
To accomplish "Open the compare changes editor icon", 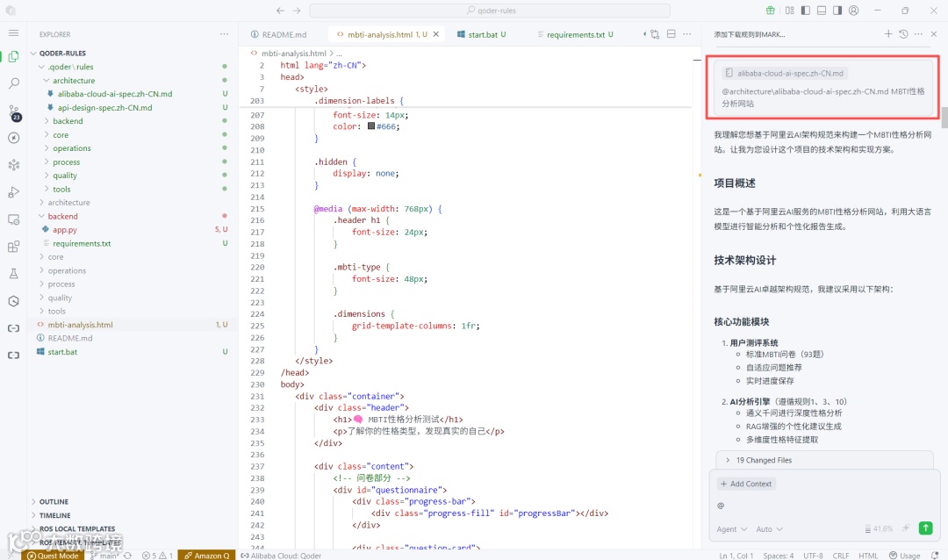I will tap(654, 34).
